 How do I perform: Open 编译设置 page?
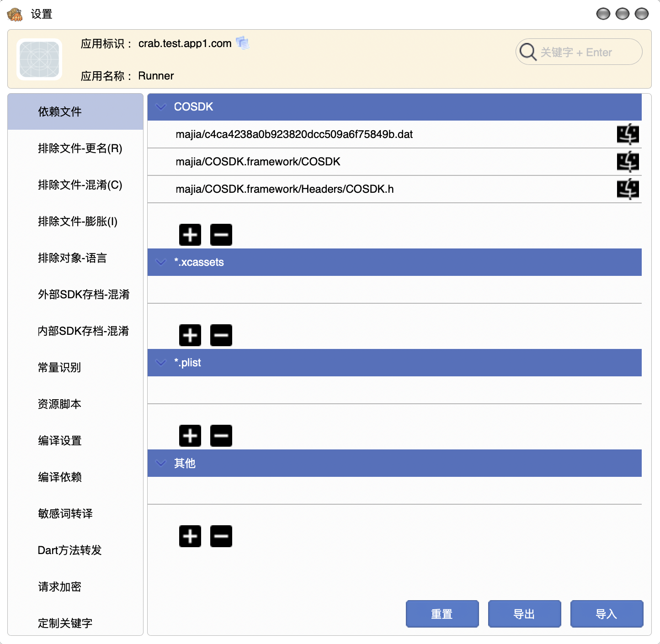point(75,440)
